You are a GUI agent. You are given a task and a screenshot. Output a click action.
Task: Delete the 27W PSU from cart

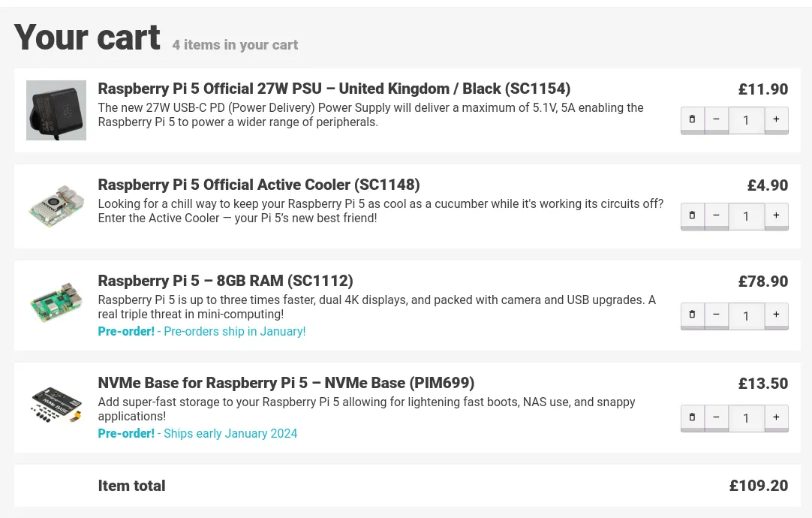click(x=692, y=119)
